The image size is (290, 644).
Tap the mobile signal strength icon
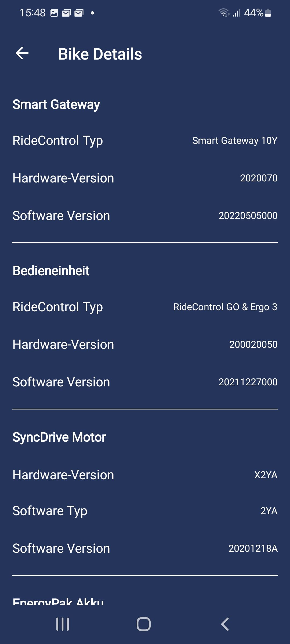point(236,13)
